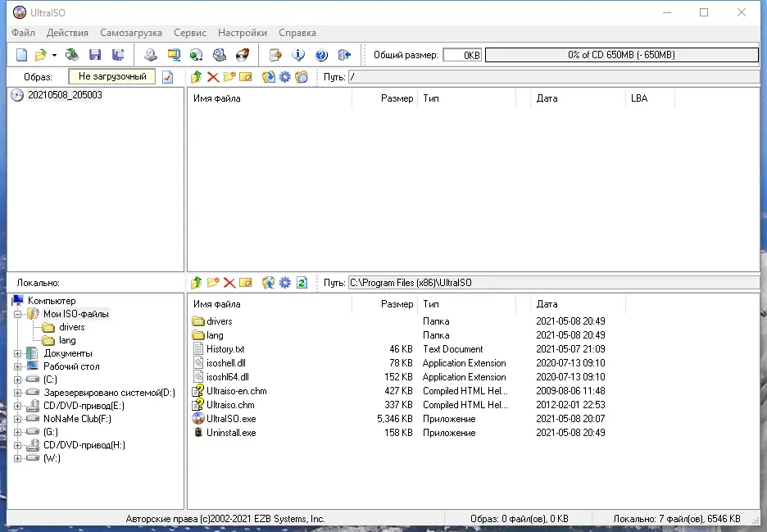Expand the (C:) drive node
The image size is (767, 532).
(x=17, y=380)
